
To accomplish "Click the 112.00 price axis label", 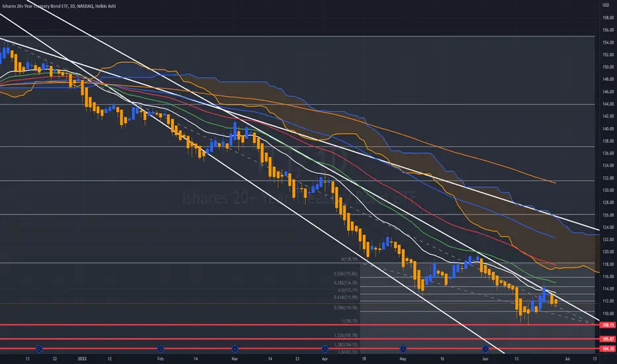I will 608,301.
